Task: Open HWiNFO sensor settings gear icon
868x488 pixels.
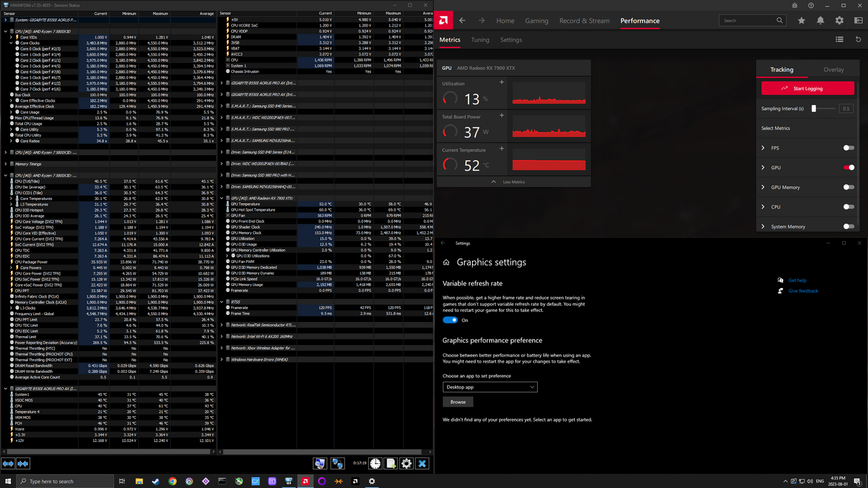Action: click(x=406, y=464)
